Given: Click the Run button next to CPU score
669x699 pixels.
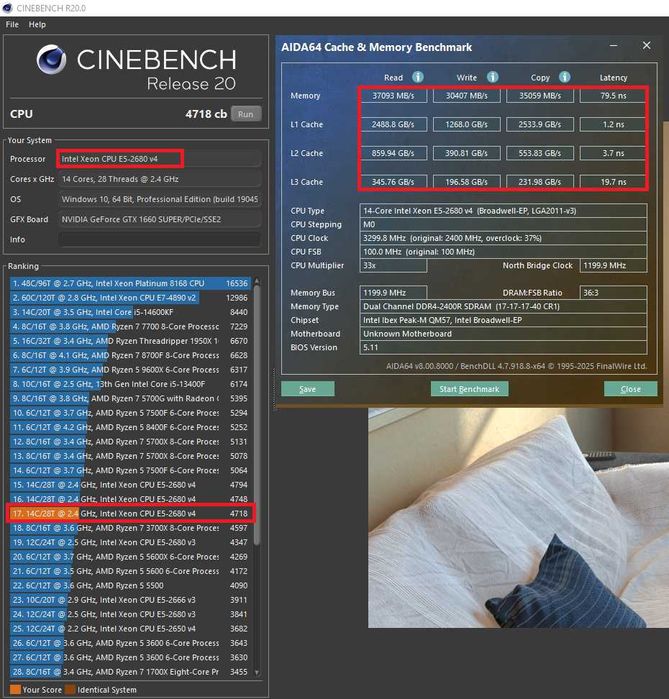Looking at the screenshot, I should point(246,114).
